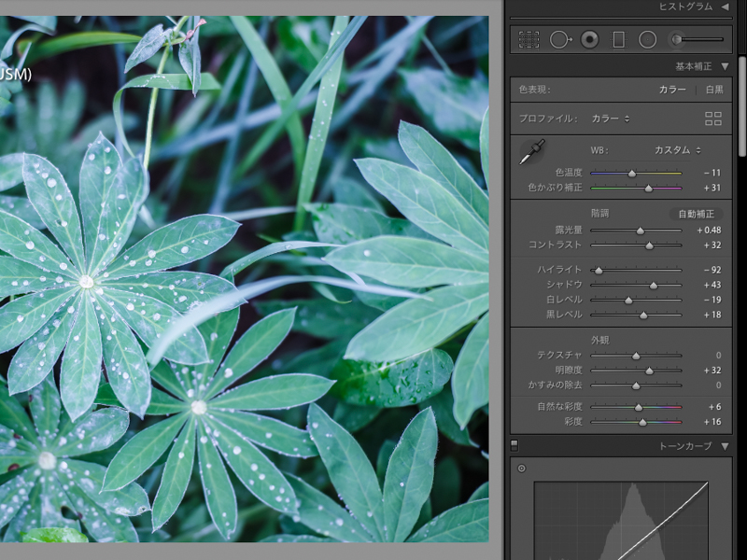Collapse the ヒストグラム panel
The height and width of the screenshot is (560, 747).
coord(726,7)
